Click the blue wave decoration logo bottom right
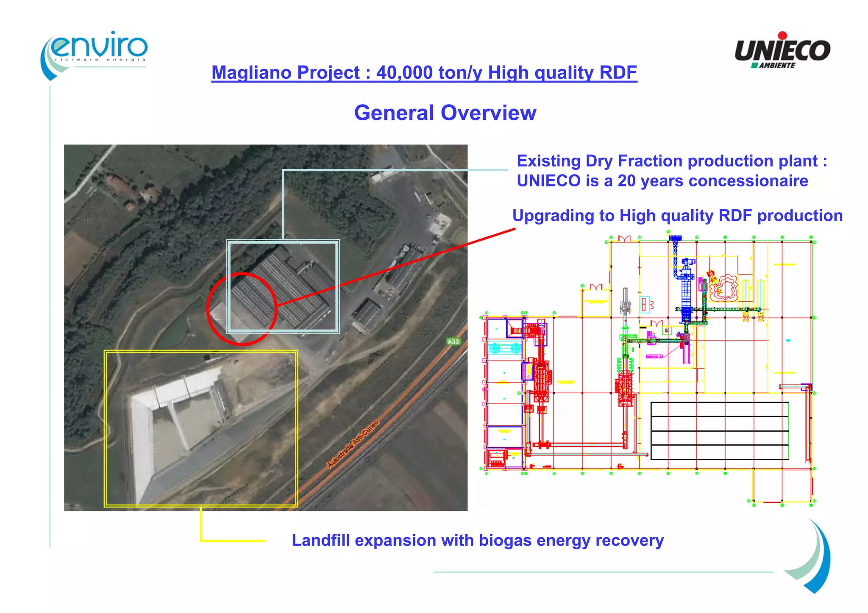This screenshot has width=868, height=613. point(807,556)
